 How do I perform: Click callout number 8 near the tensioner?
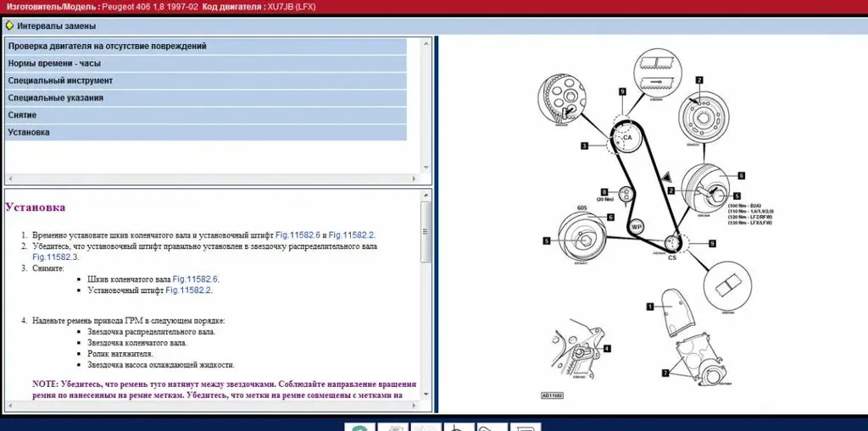[605, 191]
